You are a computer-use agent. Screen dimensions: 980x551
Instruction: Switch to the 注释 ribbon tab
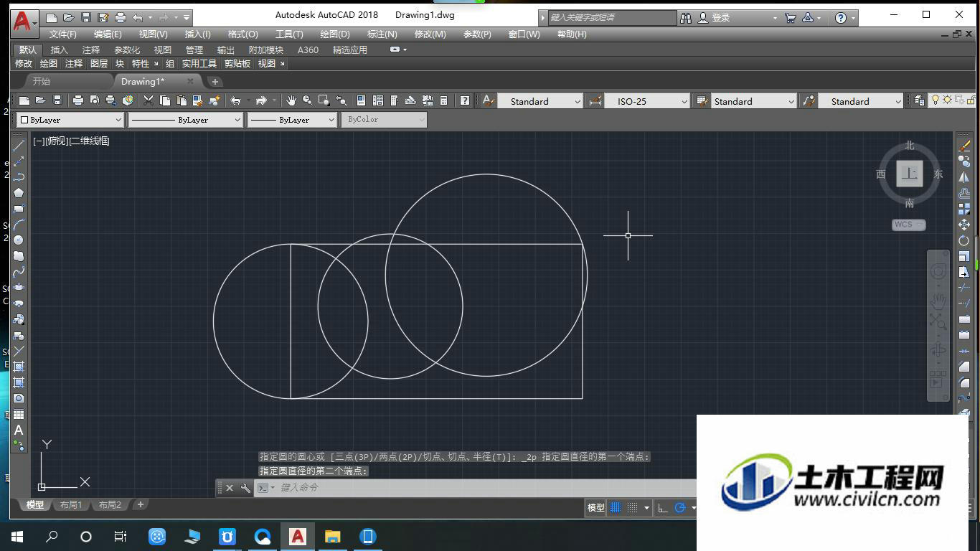coord(91,50)
